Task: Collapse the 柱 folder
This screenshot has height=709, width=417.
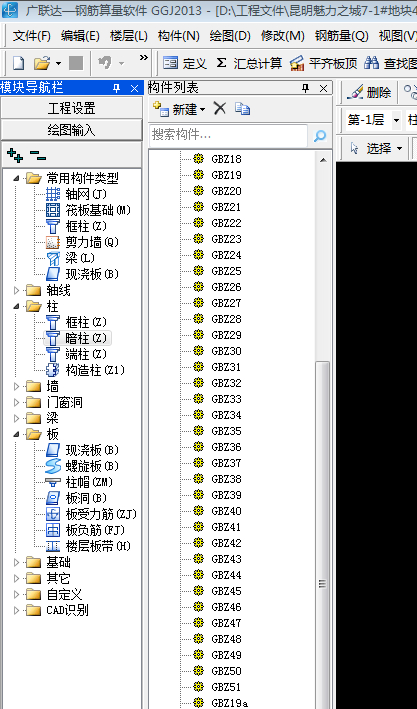Action: 16,306
